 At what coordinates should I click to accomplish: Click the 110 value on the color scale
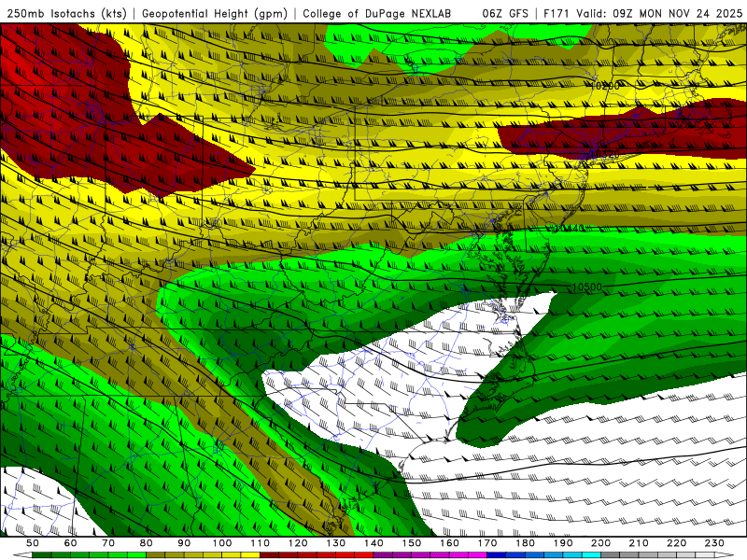pyautogui.click(x=260, y=543)
